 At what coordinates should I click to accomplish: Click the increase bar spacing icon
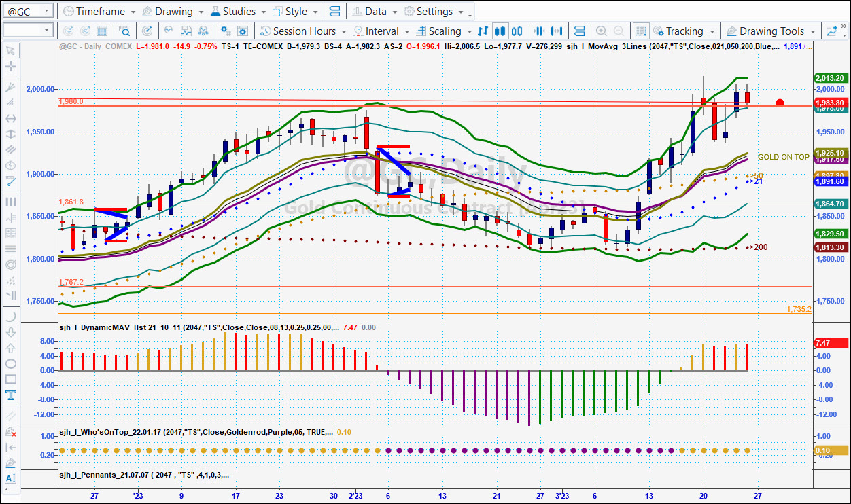557,31
